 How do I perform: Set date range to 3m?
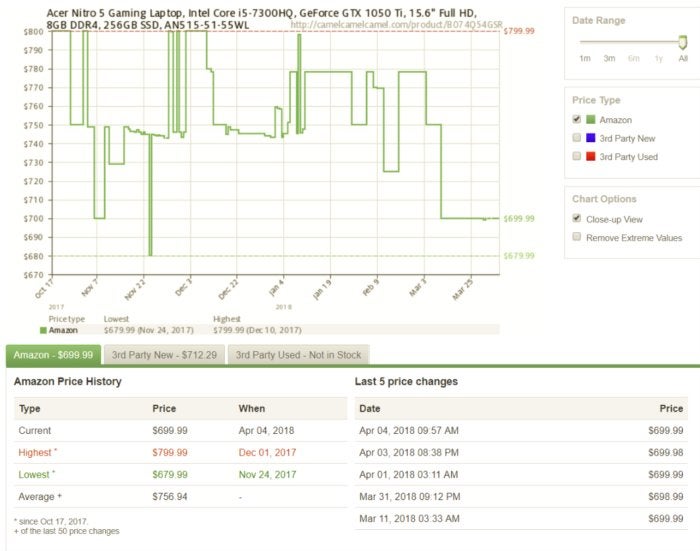[609, 58]
